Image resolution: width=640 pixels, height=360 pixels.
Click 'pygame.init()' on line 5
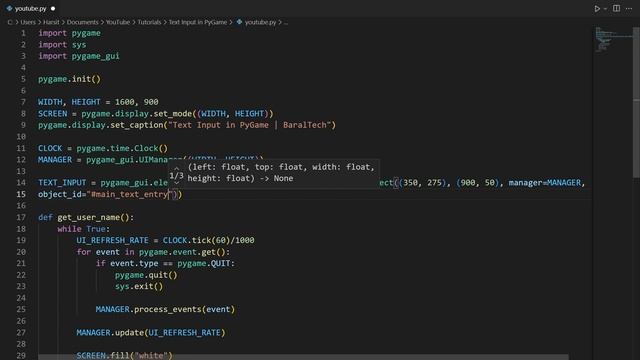[69, 79]
